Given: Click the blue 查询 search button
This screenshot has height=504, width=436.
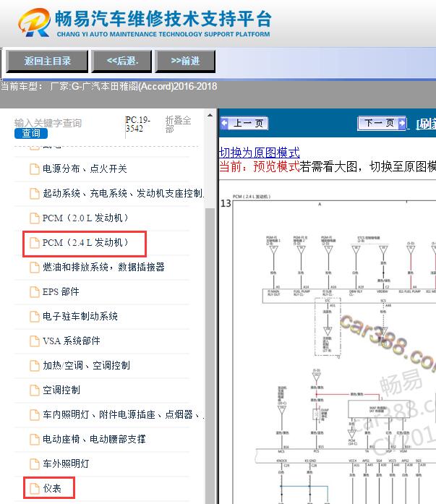Looking at the screenshot, I should (x=31, y=133).
